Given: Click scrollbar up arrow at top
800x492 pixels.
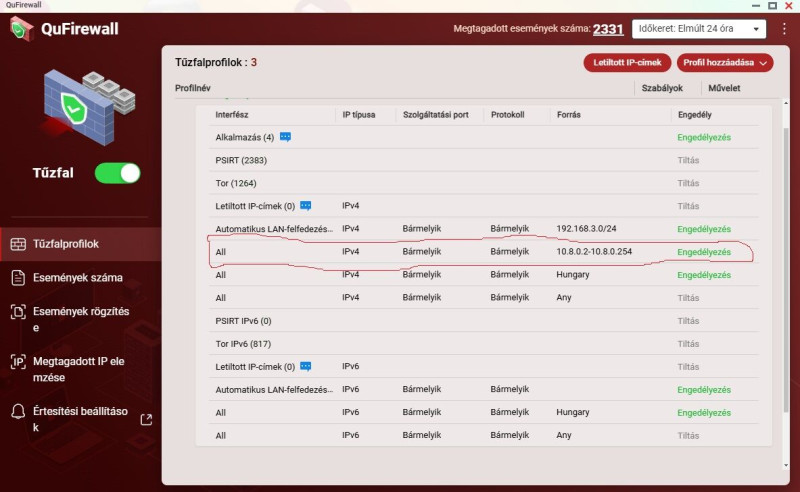Looking at the screenshot, I should [786, 103].
